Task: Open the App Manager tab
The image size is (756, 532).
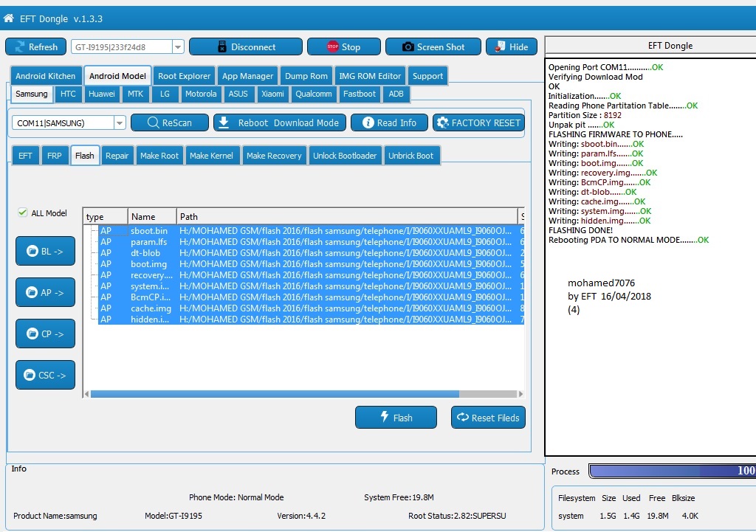Action: [248, 76]
